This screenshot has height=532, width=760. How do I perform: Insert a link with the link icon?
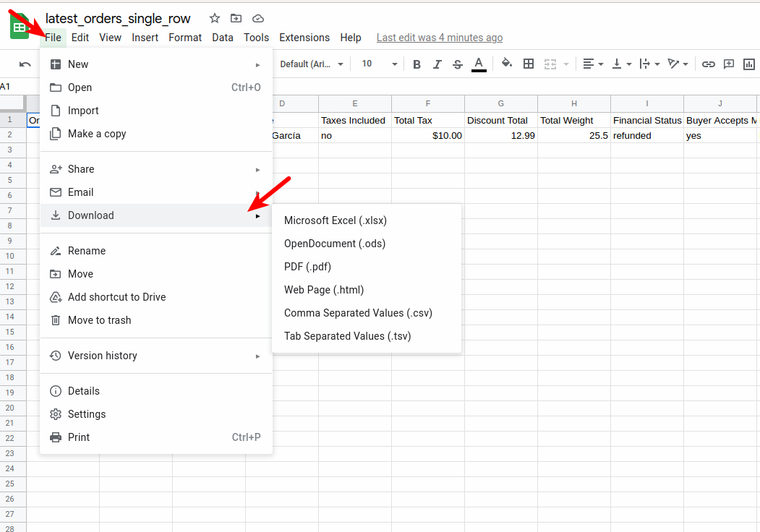tap(709, 64)
